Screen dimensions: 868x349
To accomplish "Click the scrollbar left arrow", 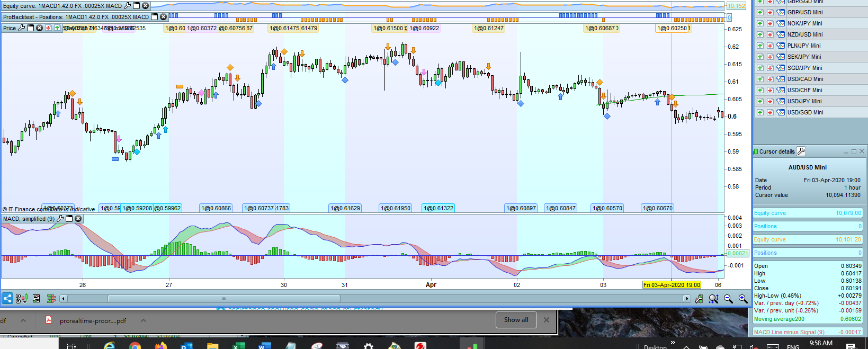I will click(64, 299).
